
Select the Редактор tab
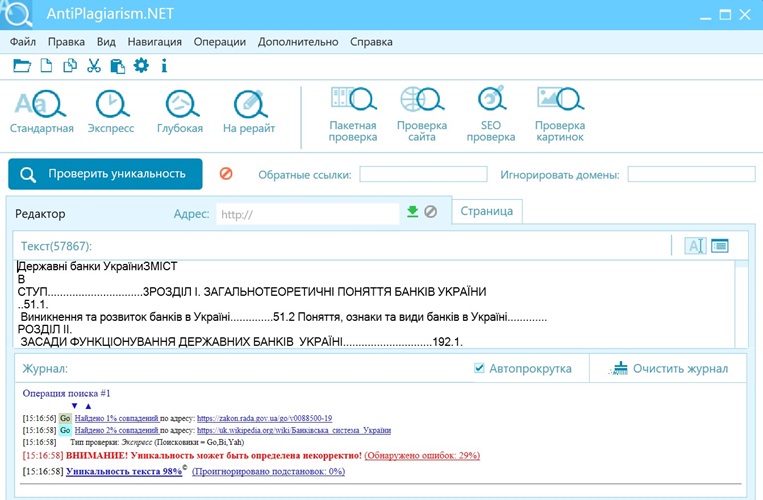click(40, 214)
